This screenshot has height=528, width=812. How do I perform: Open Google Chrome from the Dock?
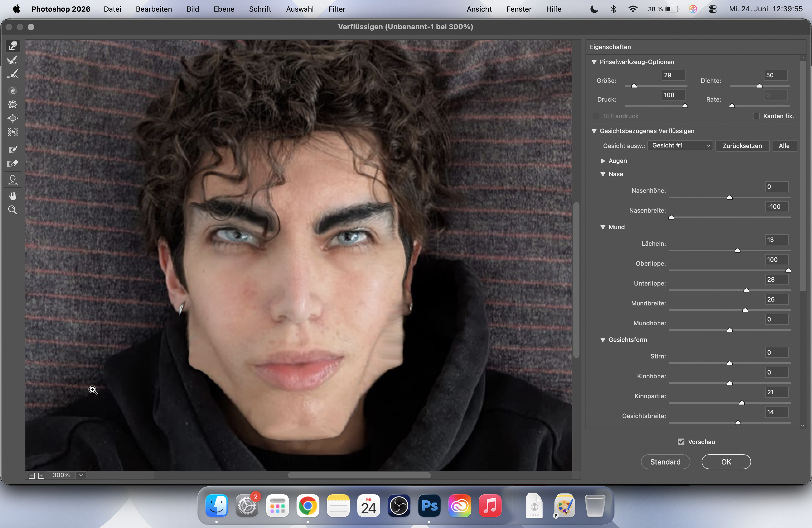[x=308, y=505]
